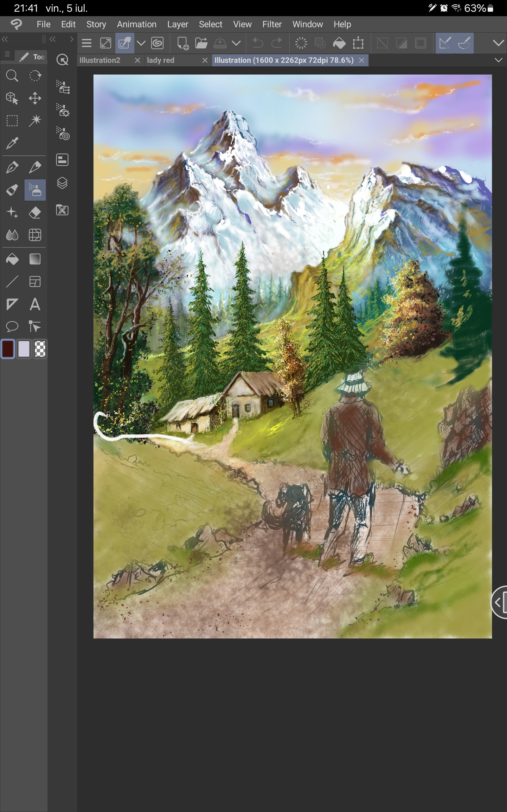Choose the Fill bucket tool
Screen dimensions: 507x812
tap(12, 259)
